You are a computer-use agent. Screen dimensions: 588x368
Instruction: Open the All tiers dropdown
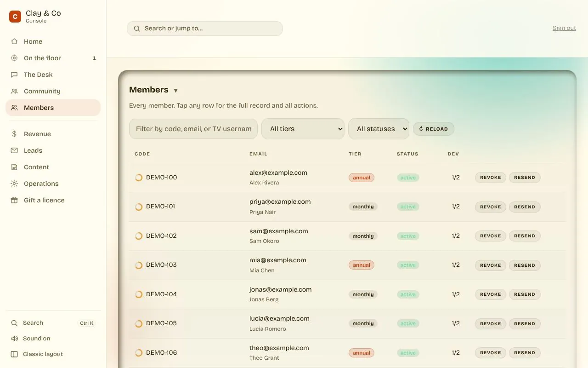point(303,129)
